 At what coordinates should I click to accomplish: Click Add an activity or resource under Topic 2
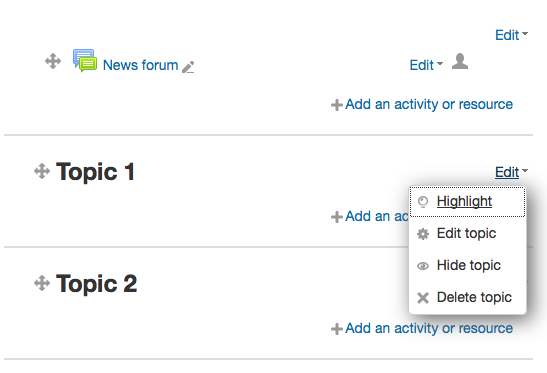(429, 328)
